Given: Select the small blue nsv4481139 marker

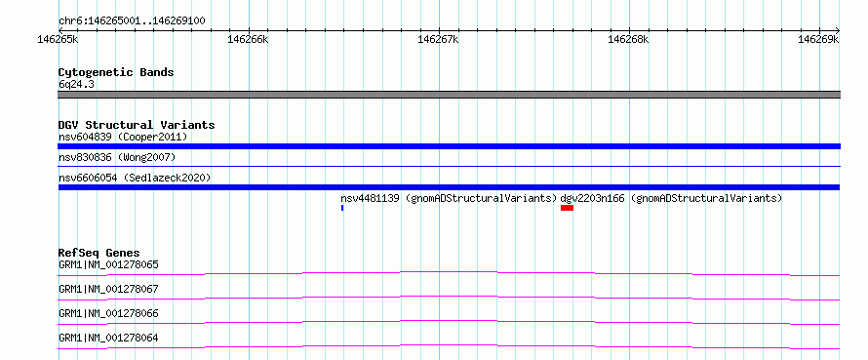Looking at the screenshot, I should pyautogui.click(x=342, y=208).
